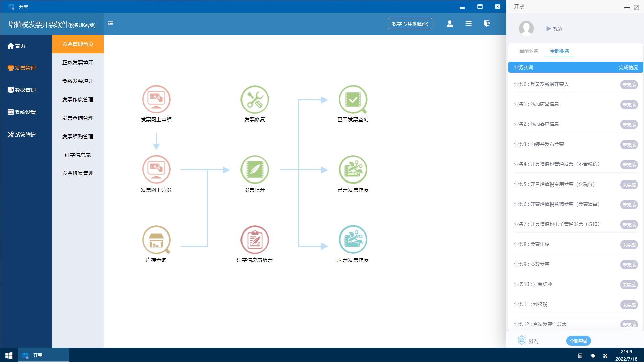Select 发票管理 in left navigation
644x362 pixels.
pyautogui.click(x=26, y=68)
